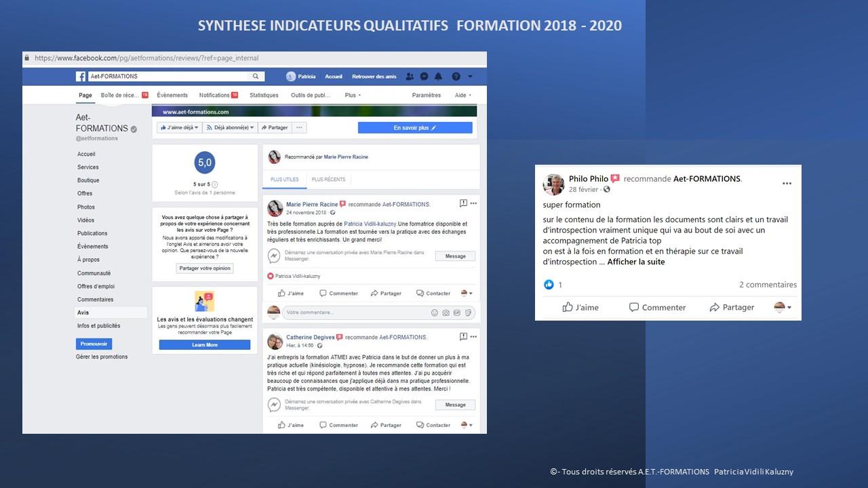Click Afficher la suite on Philo post
Image resolution: width=868 pixels, height=488 pixels.
[636, 262]
